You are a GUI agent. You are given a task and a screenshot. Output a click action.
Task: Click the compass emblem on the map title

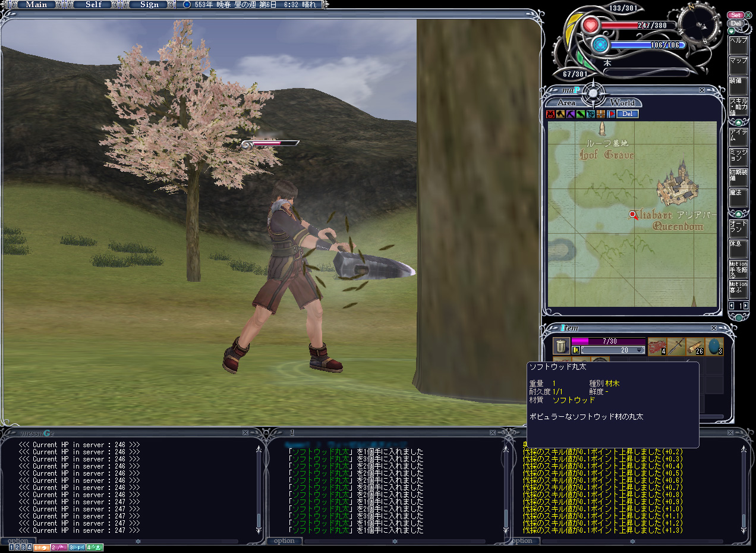point(593,92)
